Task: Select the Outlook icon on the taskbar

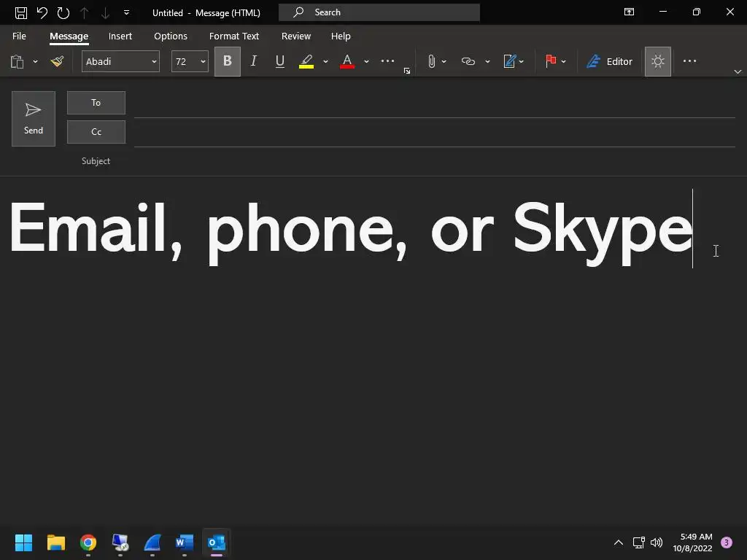Action: click(x=217, y=542)
